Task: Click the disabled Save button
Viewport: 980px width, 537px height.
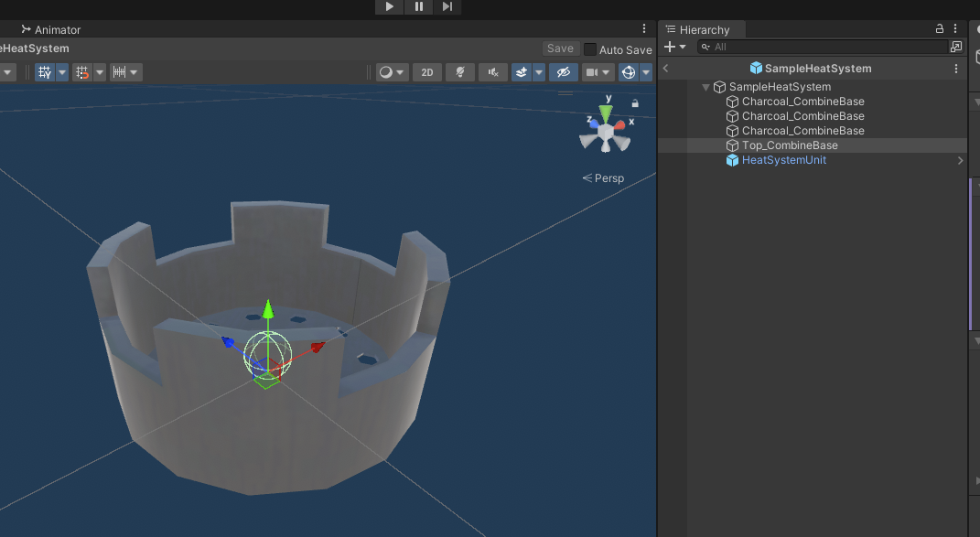Action: (560, 48)
